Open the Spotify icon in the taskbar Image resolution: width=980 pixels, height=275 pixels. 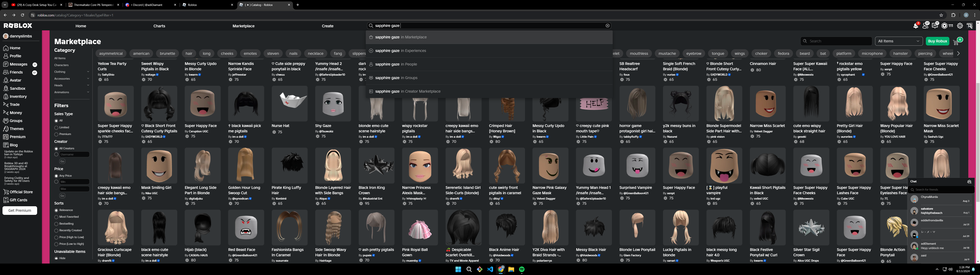pos(522,269)
